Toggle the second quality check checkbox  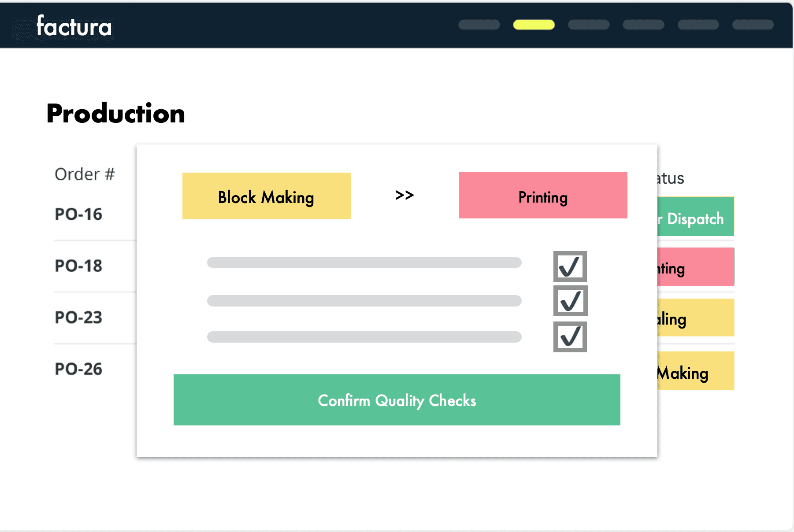click(570, 301)
